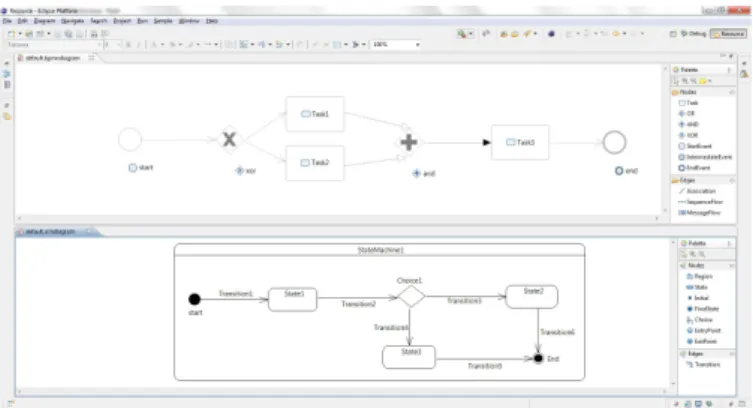The height and width of the screenshot is (408, 753).
Task: Select the OR gateway tool in palette
Action: tap(686, 114)
